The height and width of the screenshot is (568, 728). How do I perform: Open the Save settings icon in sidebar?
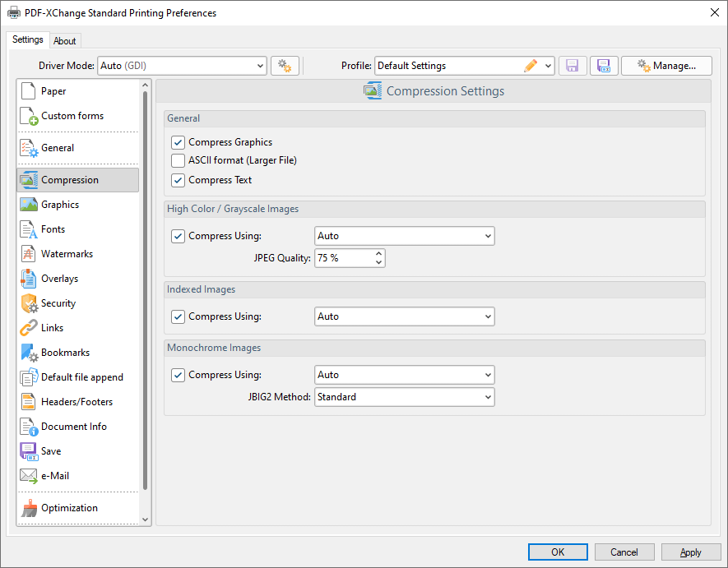29,451
